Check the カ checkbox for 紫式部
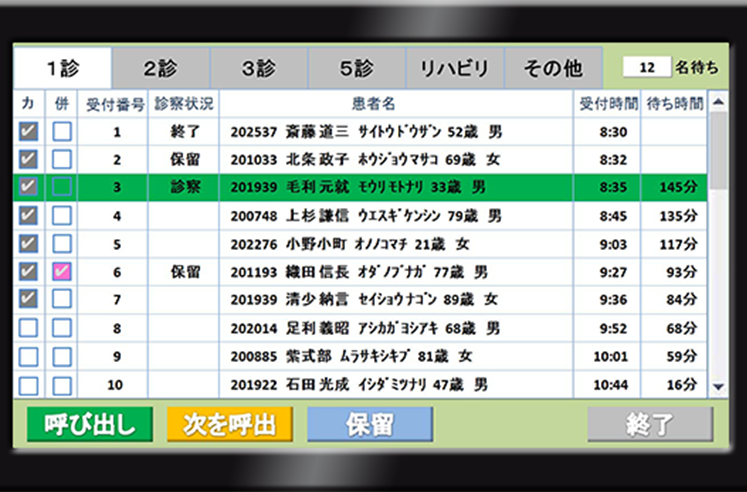Image resolution: width=747 pixels, height=492 pixels. coord(28,357)
